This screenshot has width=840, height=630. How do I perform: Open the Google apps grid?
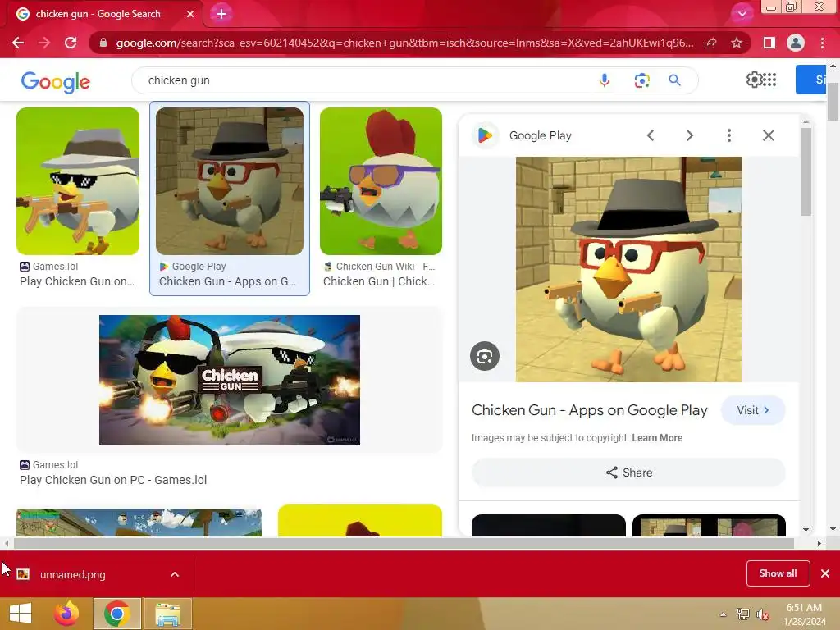pyautogui.click(x=769, y=80)
